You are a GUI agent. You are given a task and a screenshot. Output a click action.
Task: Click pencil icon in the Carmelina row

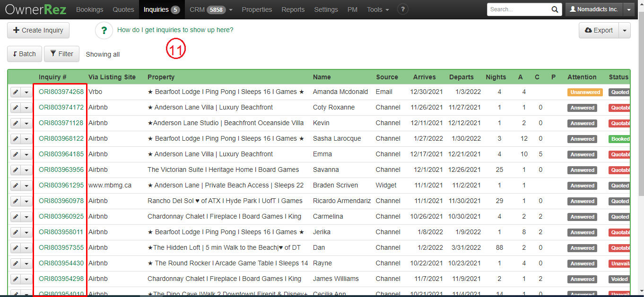pos(16,217)
